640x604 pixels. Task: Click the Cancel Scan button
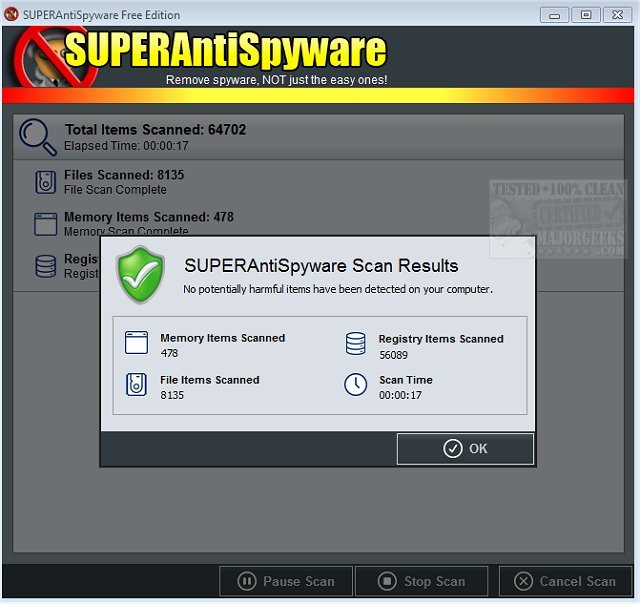tap(565, 581)
